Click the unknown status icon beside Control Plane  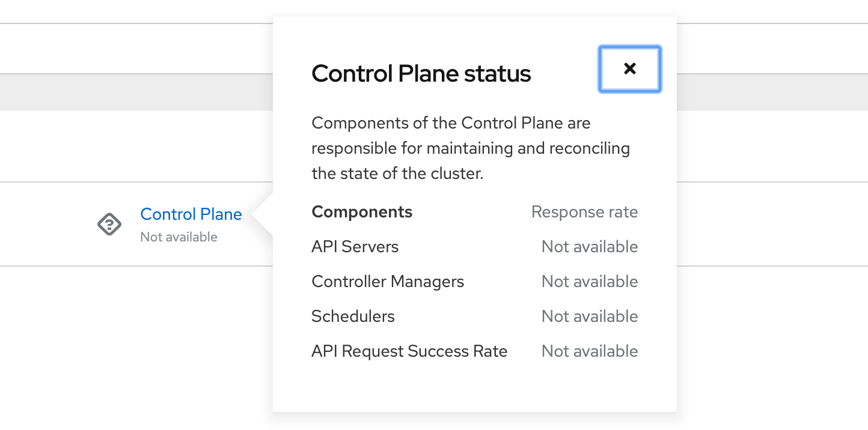tap(109, 225)
